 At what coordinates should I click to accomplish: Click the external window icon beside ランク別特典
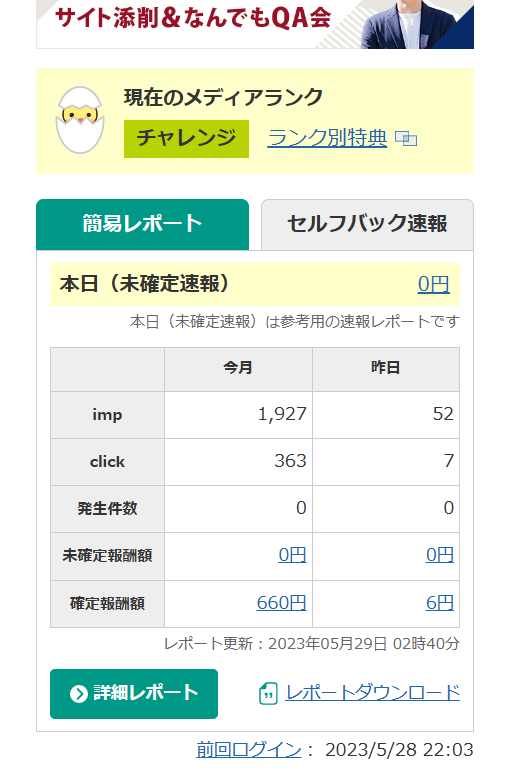406,139
